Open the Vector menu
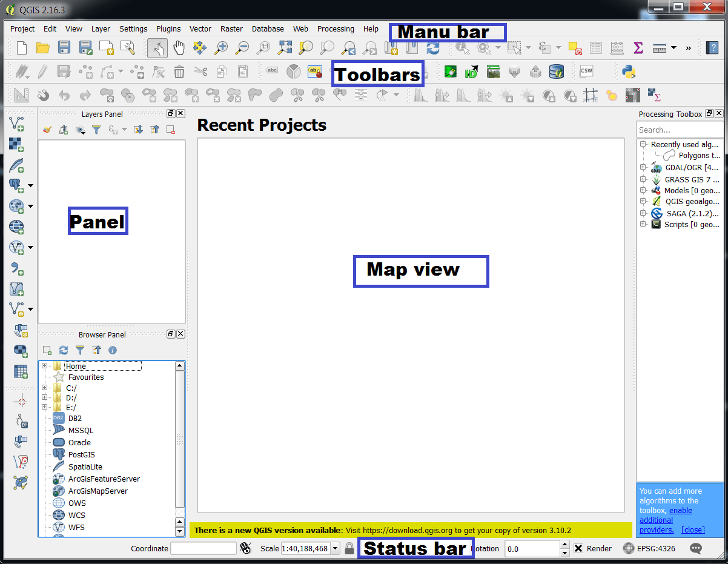This screenshot has height=564, width=728. coord(200,28)
